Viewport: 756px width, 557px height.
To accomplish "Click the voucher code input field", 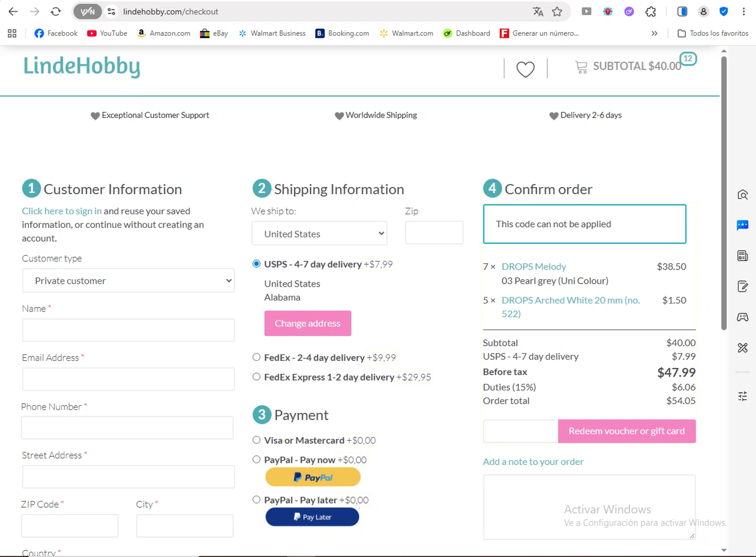I will click(521, 431).
